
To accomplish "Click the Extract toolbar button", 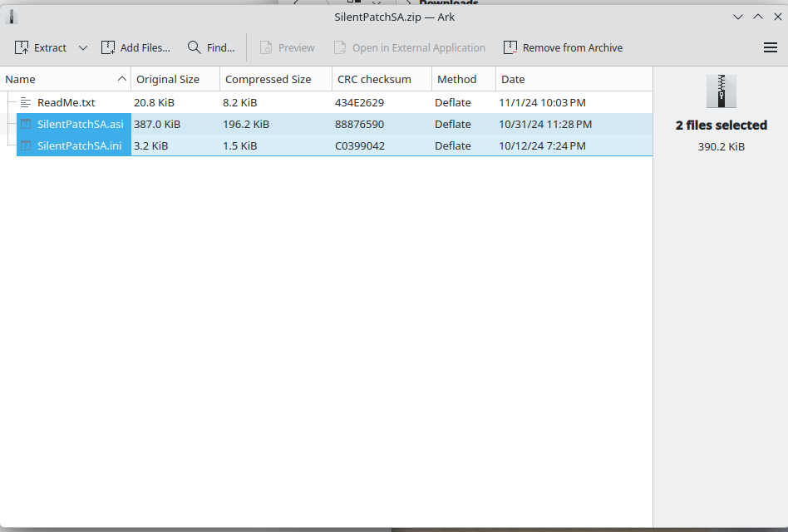I will click(40, 47).
